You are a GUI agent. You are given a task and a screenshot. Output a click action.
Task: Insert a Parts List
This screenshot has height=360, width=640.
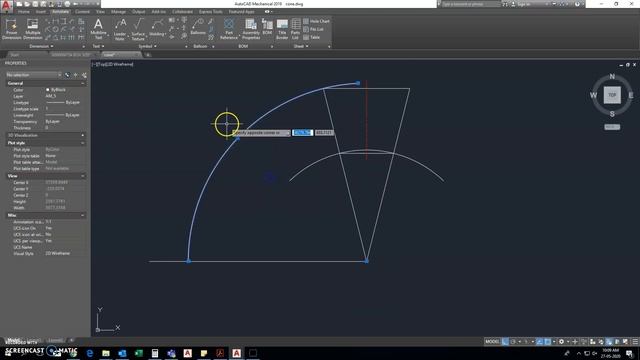click(296, 29)
